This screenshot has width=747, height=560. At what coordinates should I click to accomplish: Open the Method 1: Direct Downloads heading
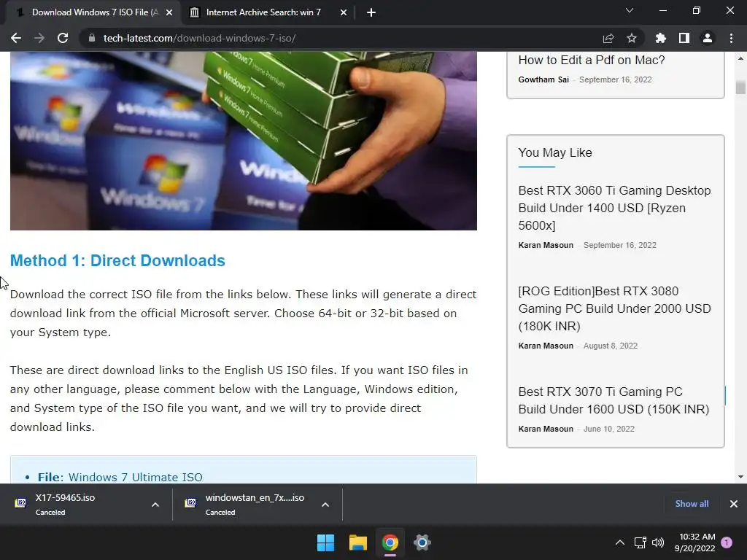pos(117,260)
